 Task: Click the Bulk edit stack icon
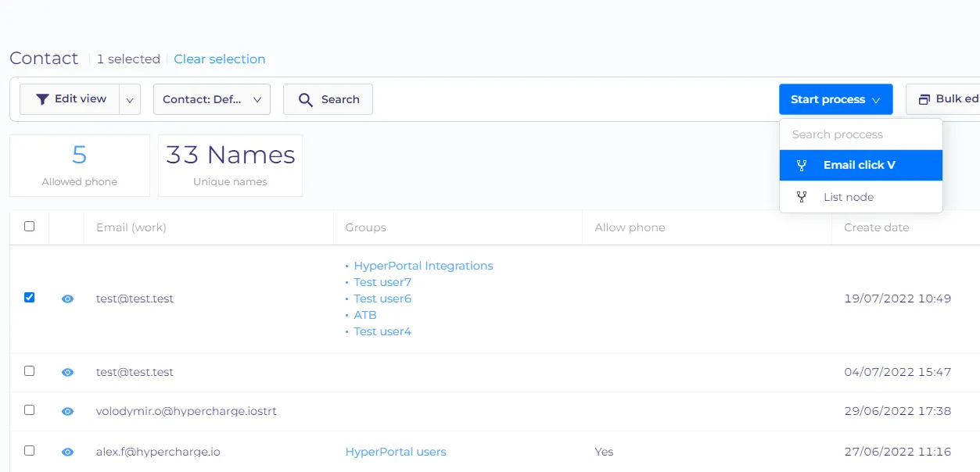pos(924,99)
